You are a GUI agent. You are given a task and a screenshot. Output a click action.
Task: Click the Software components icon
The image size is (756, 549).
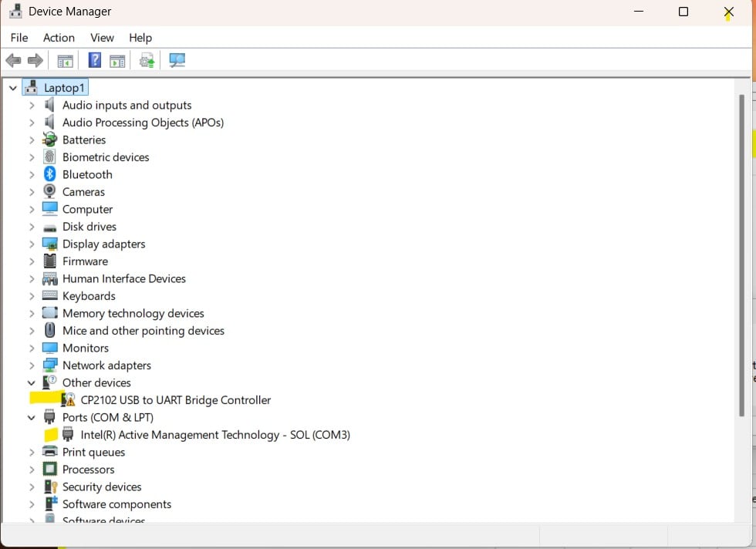point(50,504)
